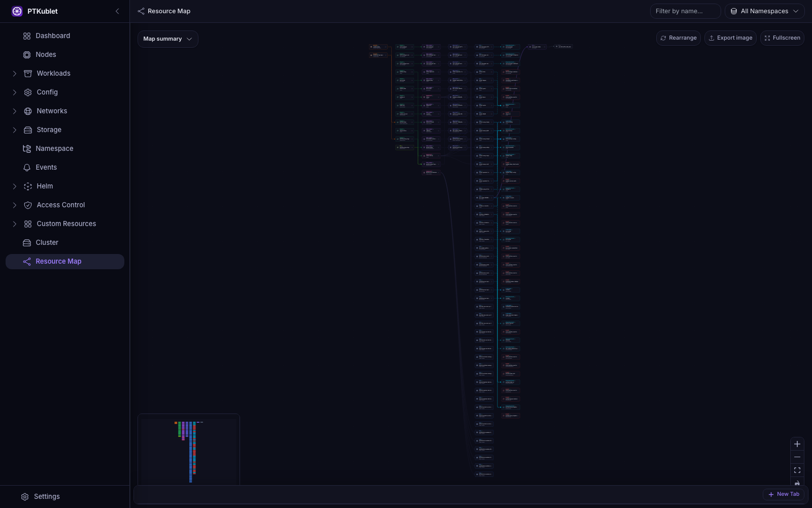Viewport: 812px width, 508px height.
Task: Click the minimap overview thumbnail
Action: coord(189,450)
